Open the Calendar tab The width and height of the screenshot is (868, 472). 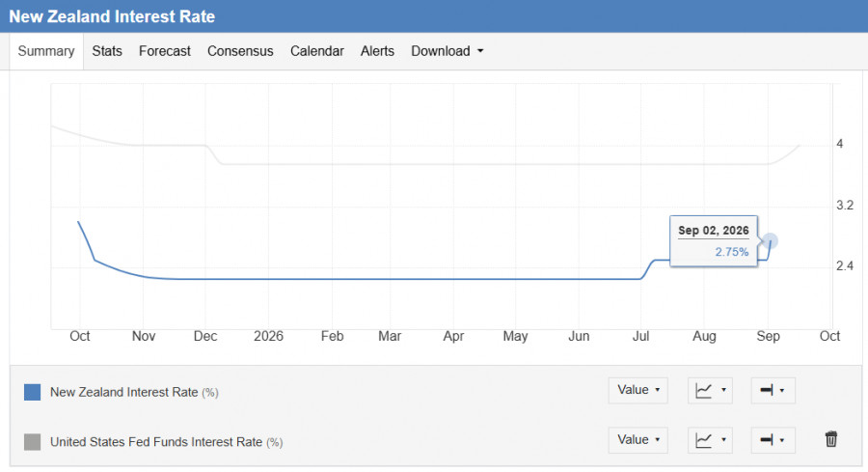pos(317,51)
